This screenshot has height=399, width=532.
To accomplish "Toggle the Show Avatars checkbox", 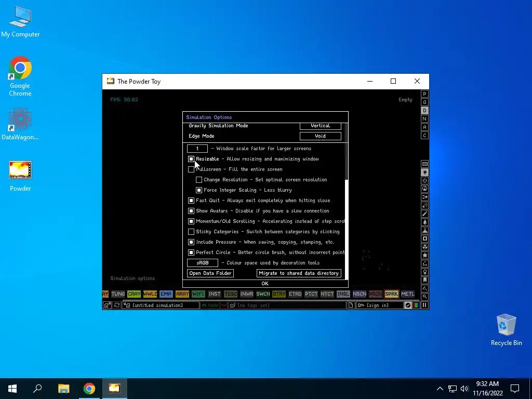I will click(191, 211).
